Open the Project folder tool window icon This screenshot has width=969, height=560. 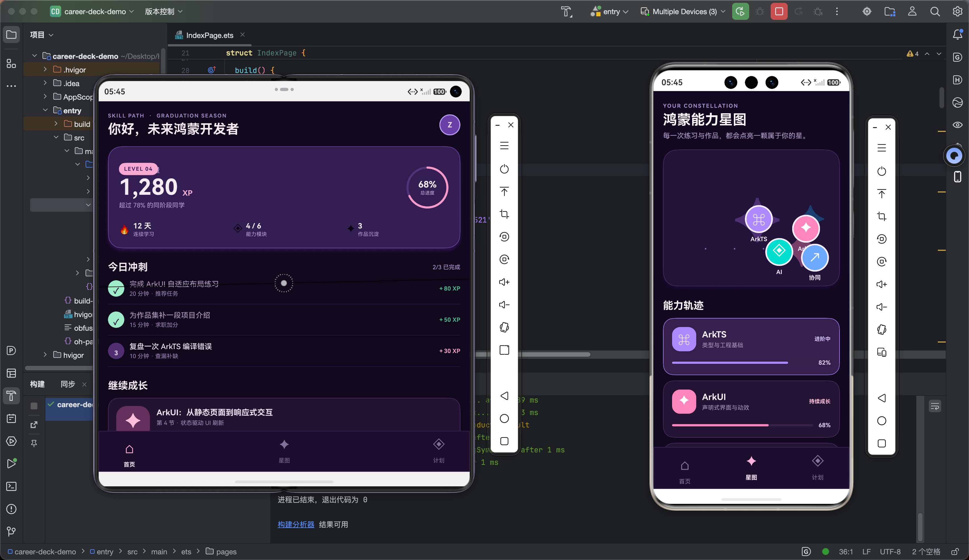[11, 35]
